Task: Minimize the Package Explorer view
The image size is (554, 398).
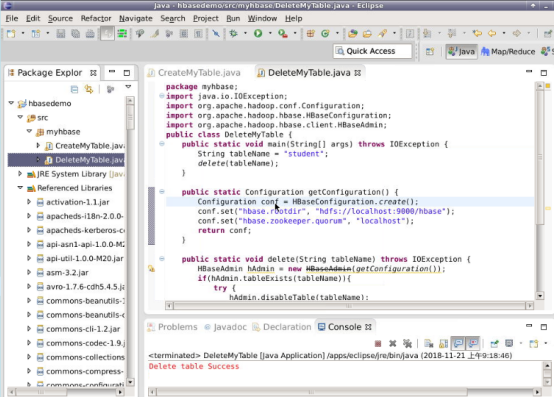Action: point(112,72)
